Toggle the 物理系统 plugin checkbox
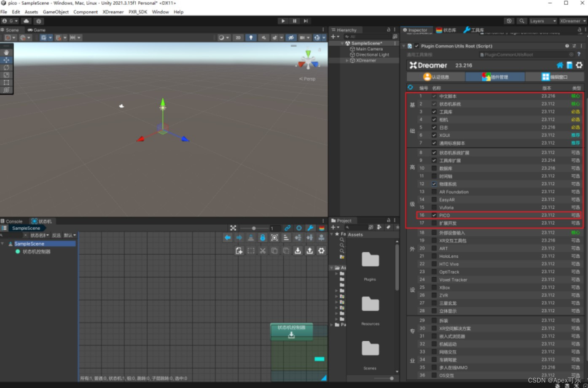Screen dimensions: 588x388 point(434,184)
